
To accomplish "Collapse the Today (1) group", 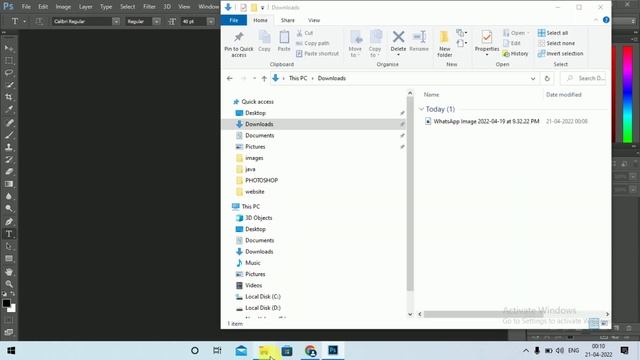I will 421,109.
